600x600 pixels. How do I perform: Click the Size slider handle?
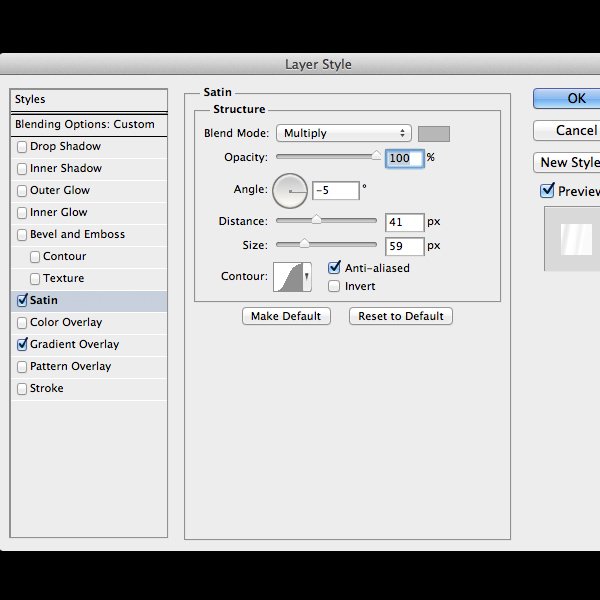(304, 243)
